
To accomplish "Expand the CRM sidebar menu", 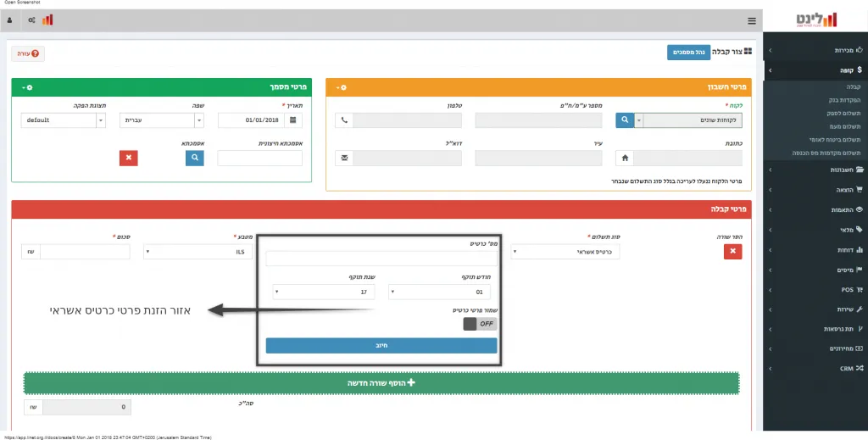I will 815,368.
